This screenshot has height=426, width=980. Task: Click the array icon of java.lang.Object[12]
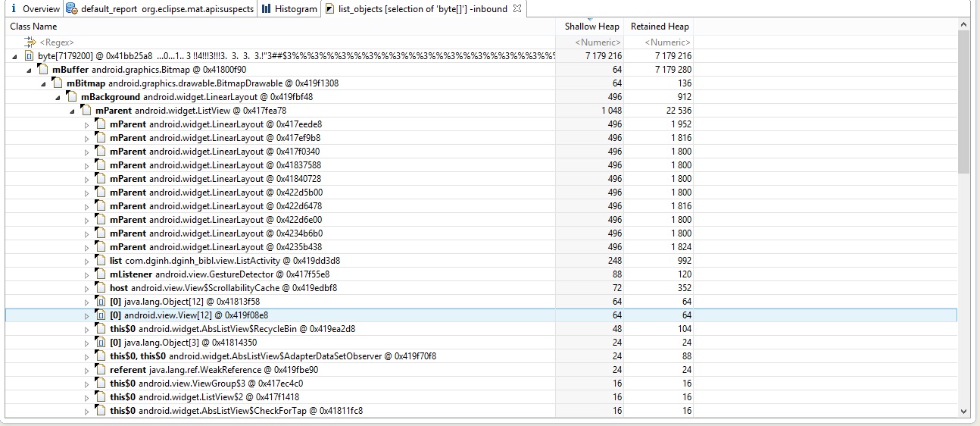point(101,302)
